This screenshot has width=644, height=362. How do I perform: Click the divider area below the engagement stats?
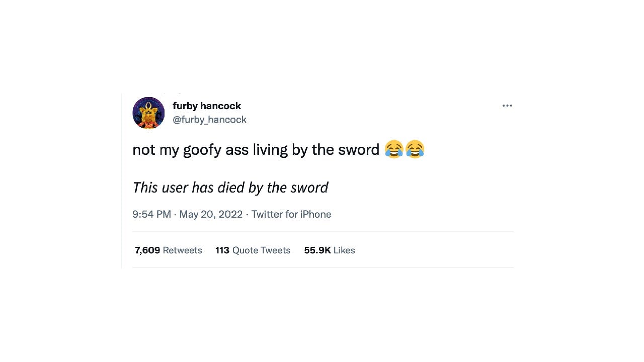323,268
